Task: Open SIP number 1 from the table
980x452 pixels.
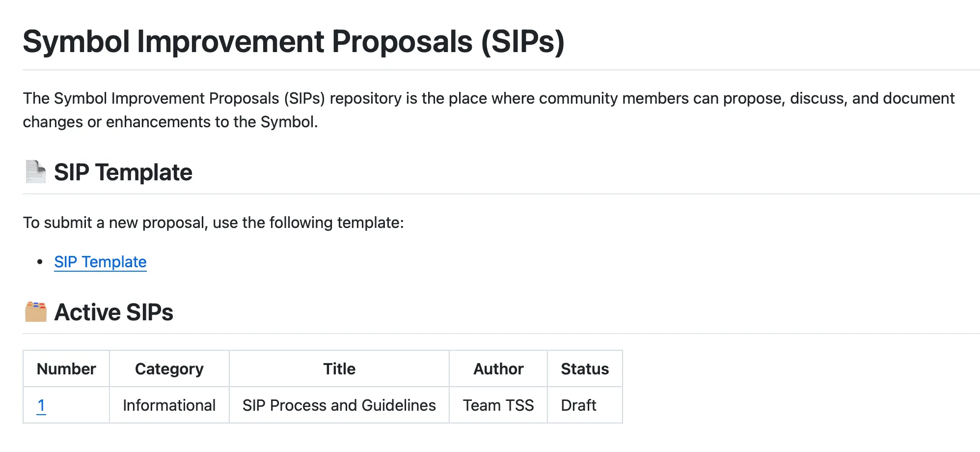Action: click(x=42, y=405)
